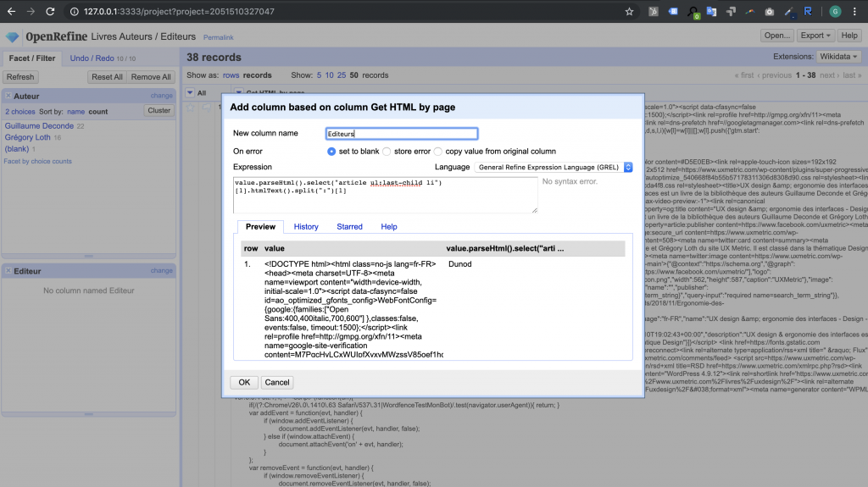Viewport: 868px width, 487px height.
Task: Click the Permalink link
Action: point(218,37)
